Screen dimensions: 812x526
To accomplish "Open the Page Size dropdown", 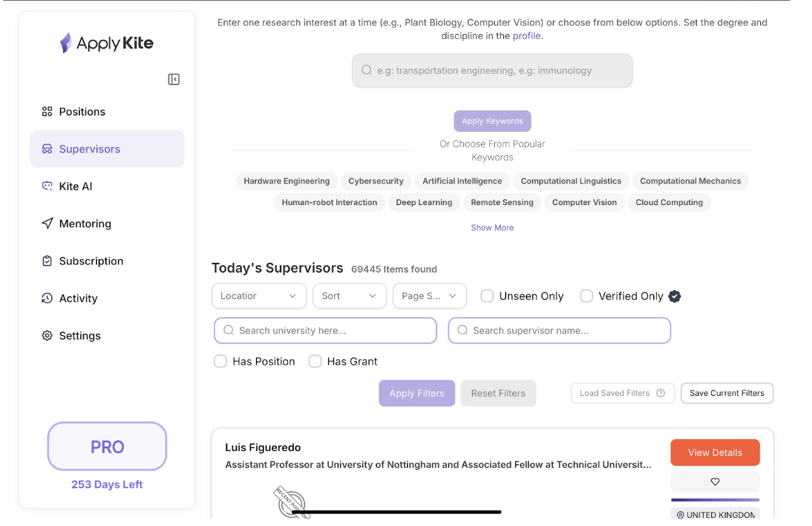I will tap(429, 296).
